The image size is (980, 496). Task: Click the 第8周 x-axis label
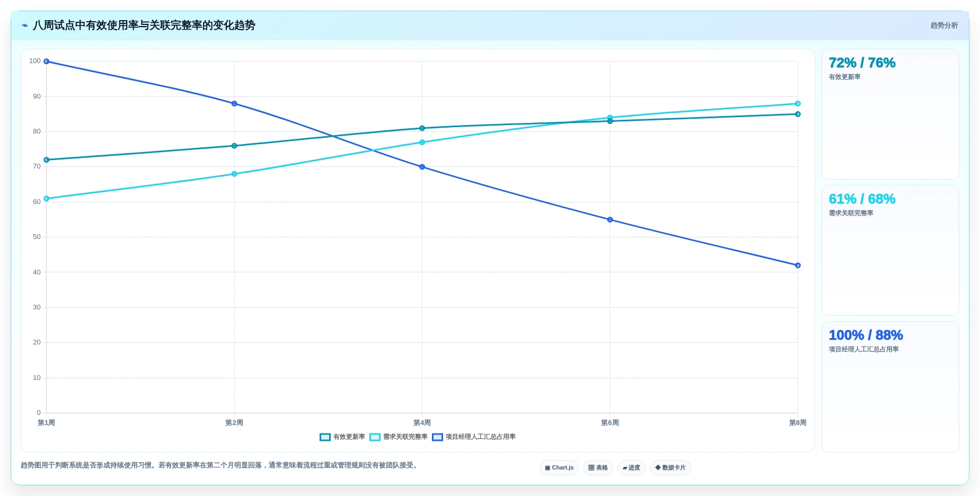pos(798,423)
